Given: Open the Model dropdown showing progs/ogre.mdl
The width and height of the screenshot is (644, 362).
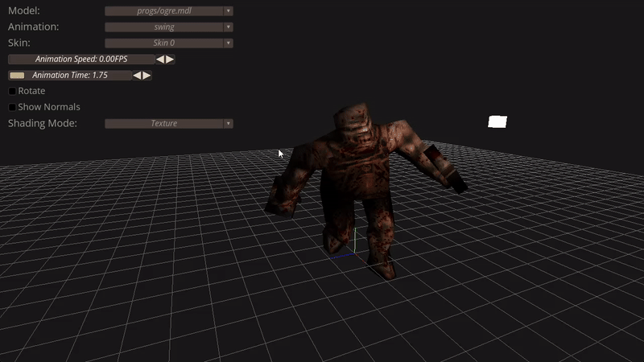Looking at the screenshot, I should [169, 11].
